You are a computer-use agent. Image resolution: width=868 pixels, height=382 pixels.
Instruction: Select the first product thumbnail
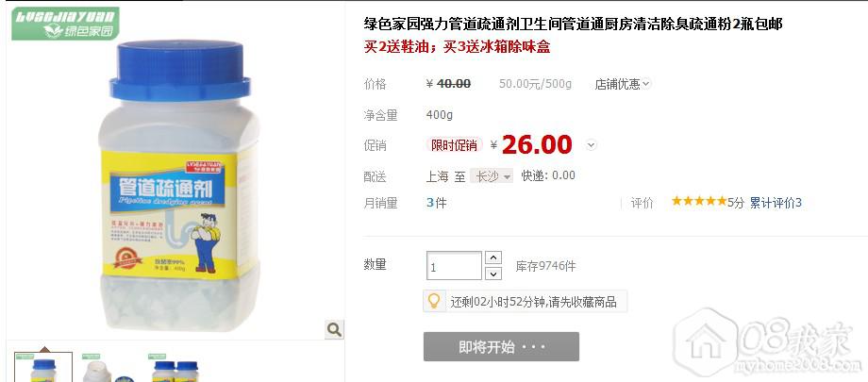point(43,368)
